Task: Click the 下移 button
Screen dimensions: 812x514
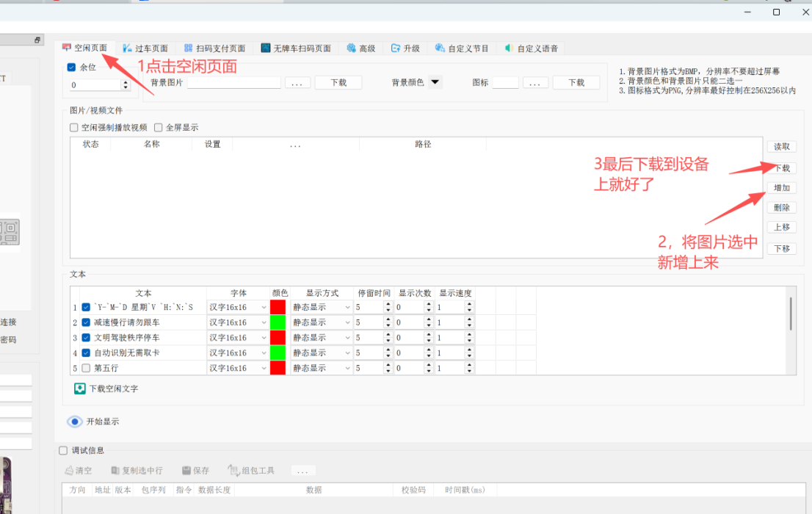Action: 781,248
